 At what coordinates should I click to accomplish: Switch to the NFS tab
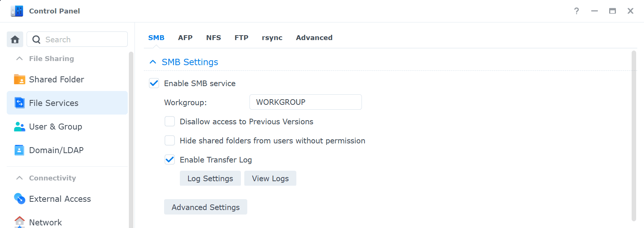[x=214, y=38]
